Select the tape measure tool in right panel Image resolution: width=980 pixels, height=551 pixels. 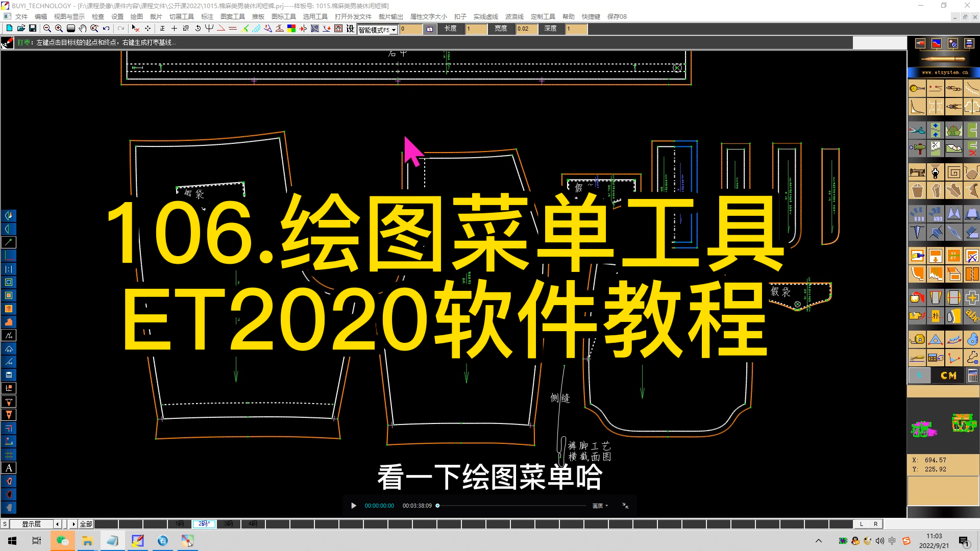917,339
